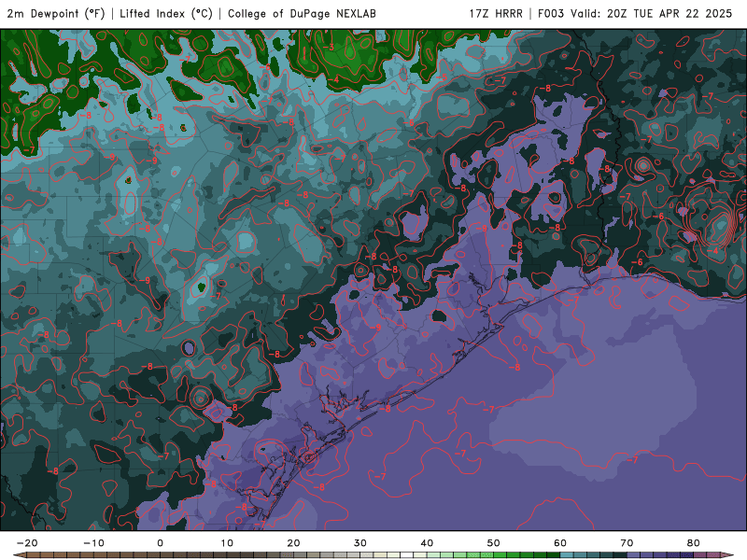
Task: Click the 'F003 Valid: 20Z TUE APR 22 2025' text
Action: 635,14
